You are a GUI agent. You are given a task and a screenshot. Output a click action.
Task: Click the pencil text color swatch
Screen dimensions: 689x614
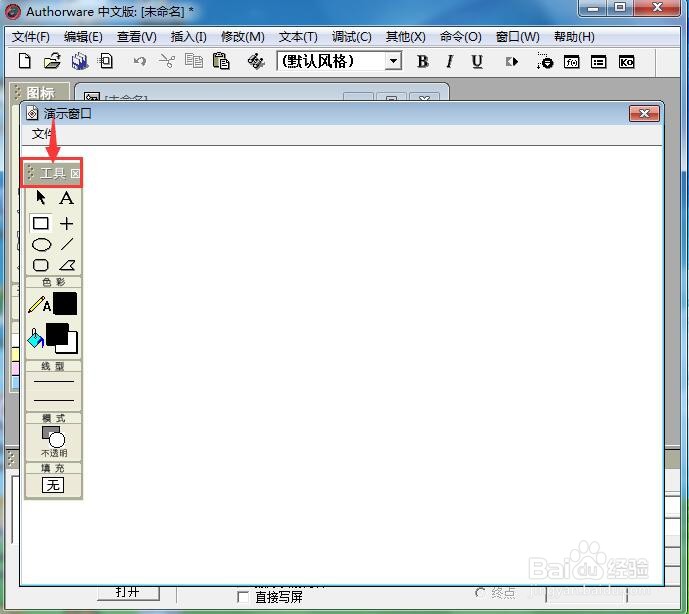coord(65,304)
